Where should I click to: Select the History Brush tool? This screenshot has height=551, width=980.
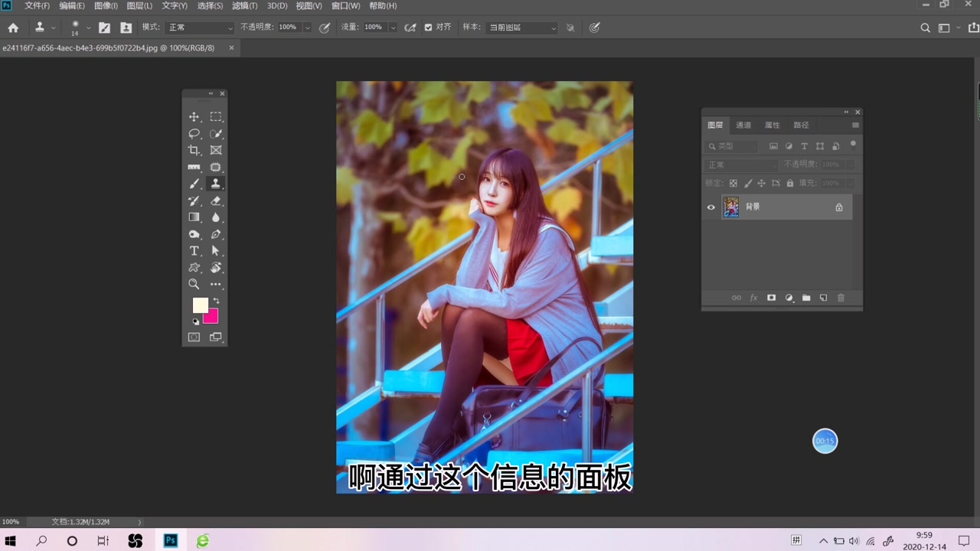coord(194,201)
